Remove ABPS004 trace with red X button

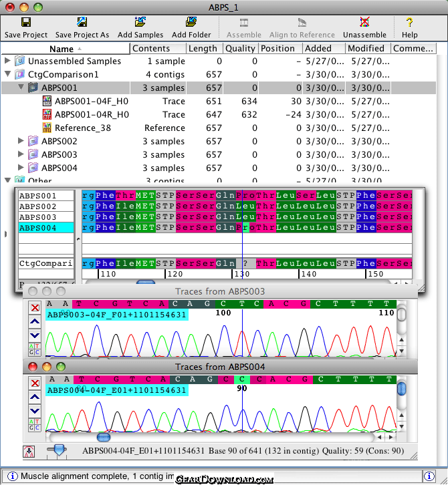click(x=35, y=383)
